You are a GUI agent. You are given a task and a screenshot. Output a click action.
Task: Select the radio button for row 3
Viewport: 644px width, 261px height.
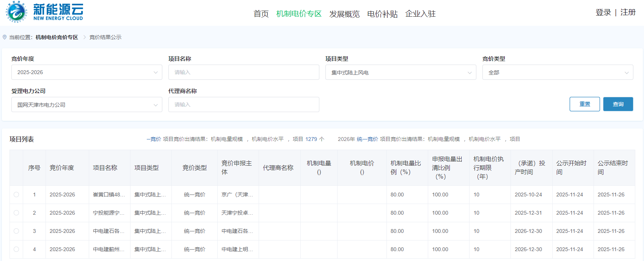(x=16, y=231)
